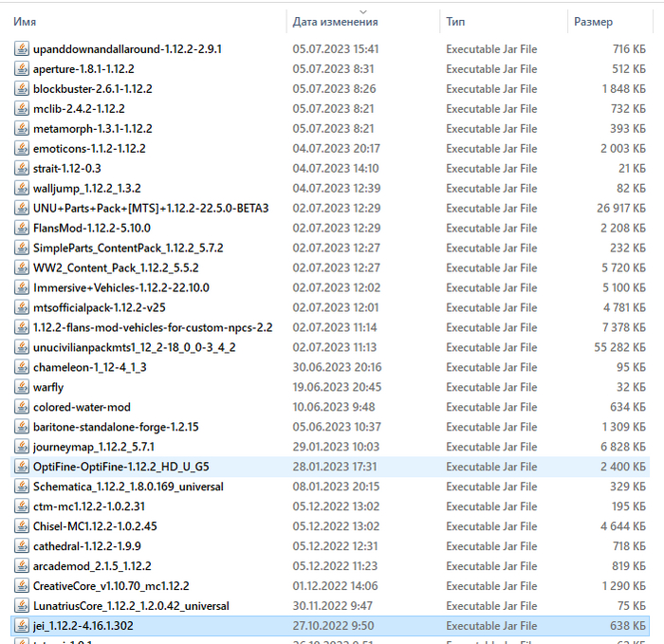Select file name strait-1.12-0.3
This screenshot has height=644, width=664.
[x=67, y=169]
